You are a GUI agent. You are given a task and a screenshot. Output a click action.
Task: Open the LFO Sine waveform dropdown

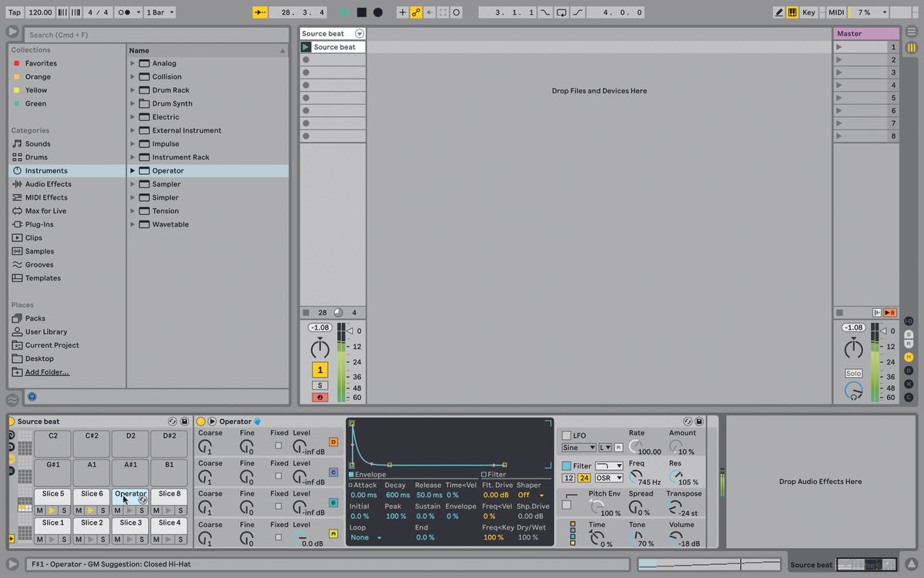(x=577, y=447)
